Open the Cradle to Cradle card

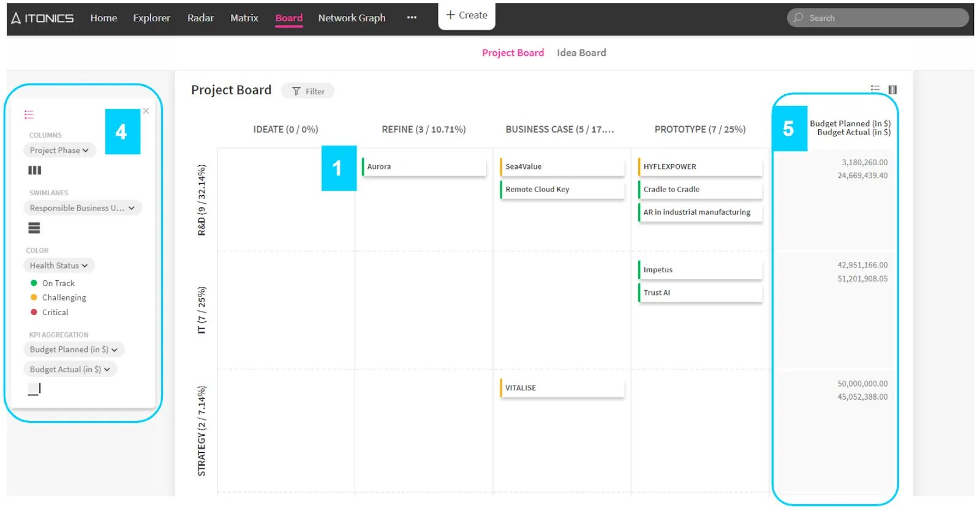coord(700,190)
